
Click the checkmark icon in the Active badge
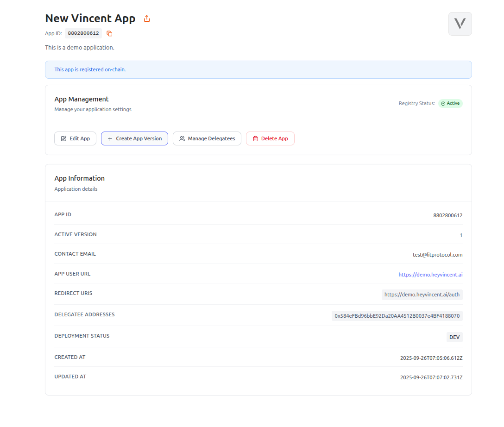click(444, 103)
